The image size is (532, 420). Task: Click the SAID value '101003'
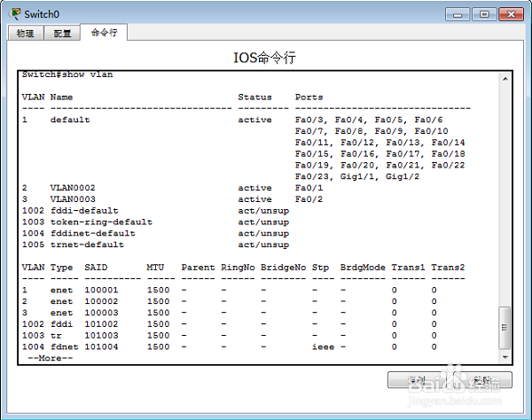[101, 336]
